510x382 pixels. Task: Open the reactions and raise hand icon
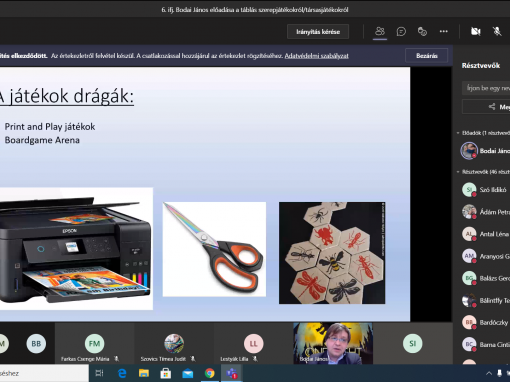pos(422,32)
